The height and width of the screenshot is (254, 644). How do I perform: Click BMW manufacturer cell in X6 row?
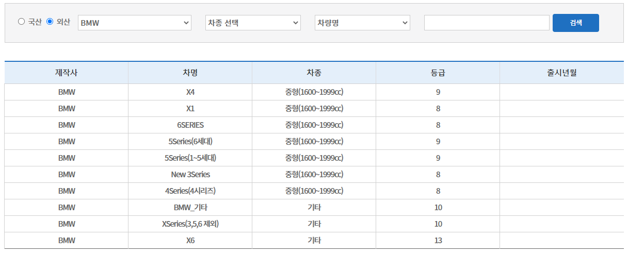pos(67,241)
